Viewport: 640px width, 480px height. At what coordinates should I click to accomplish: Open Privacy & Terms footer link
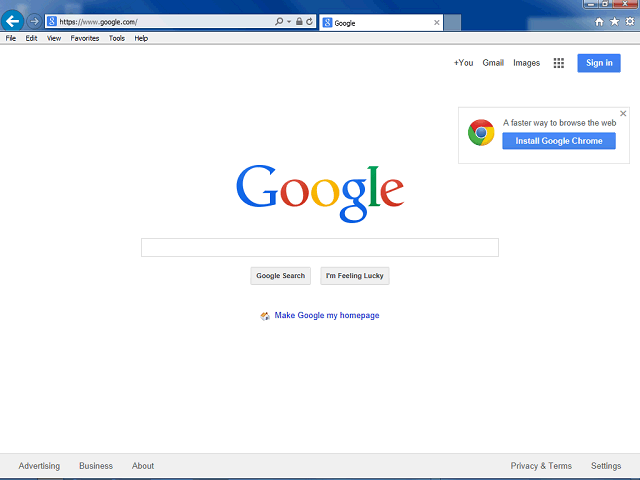pyautogui.click(x=541, y=466)
